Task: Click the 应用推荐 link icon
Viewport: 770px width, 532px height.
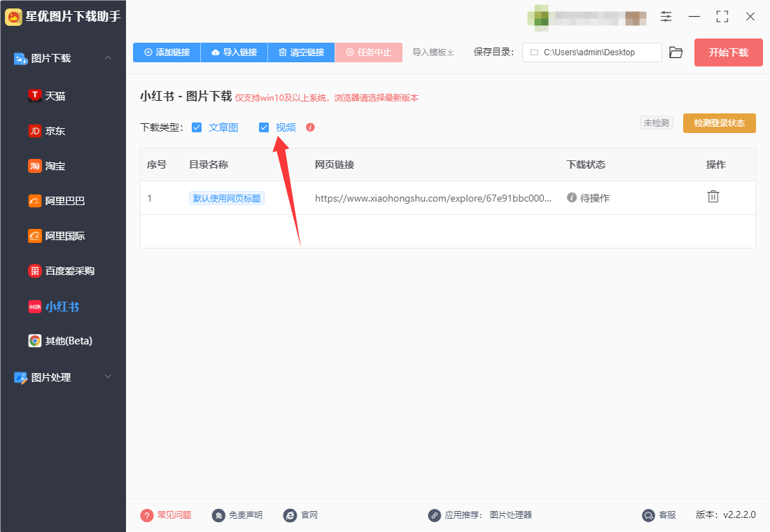Action: 434,515
